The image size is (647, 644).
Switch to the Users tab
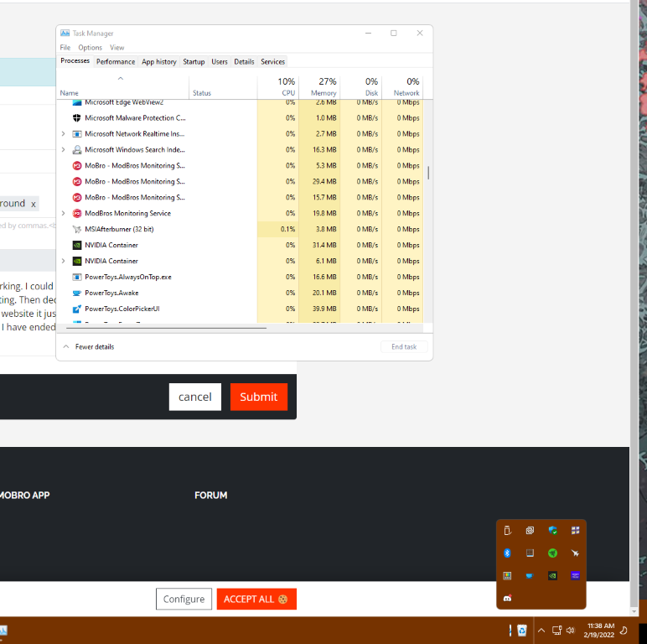pos(220,61)
